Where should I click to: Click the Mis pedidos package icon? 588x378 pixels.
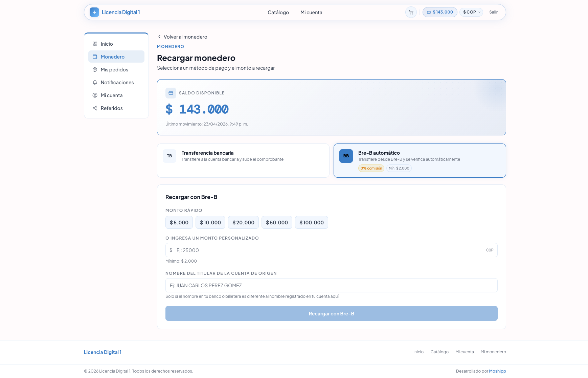(95, 69)
